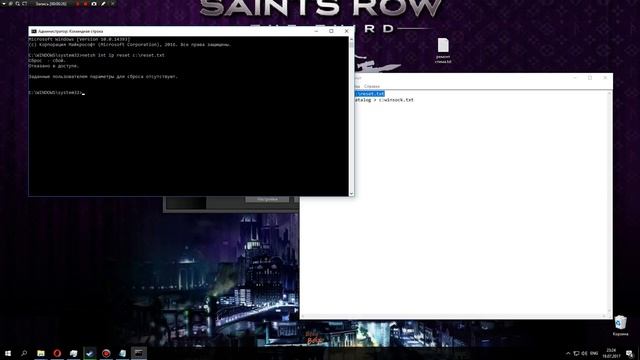Click 'Отказано в доступе.' output line
640x360 pixels.
point(53,66)
